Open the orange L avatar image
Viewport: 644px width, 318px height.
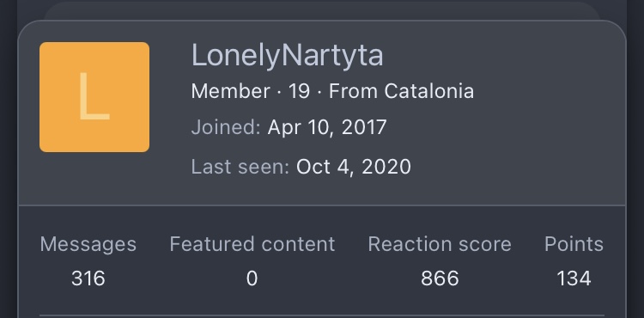tap(94, 97)
